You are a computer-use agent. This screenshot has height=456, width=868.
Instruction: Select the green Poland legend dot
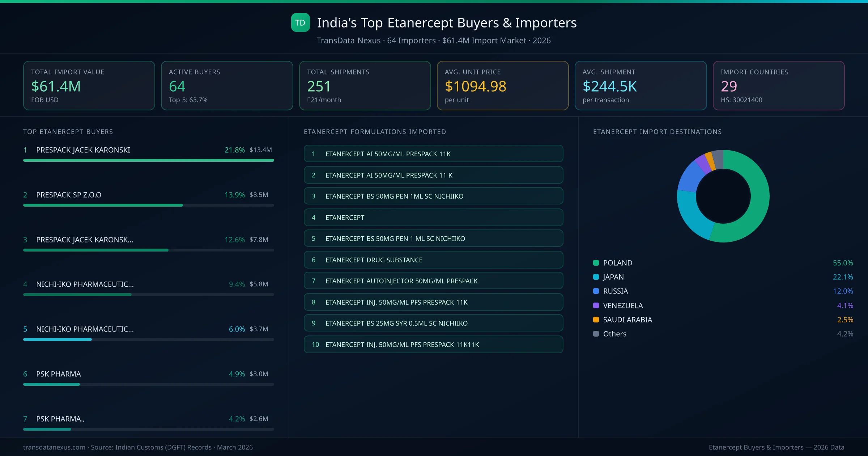tap(596, 263)
